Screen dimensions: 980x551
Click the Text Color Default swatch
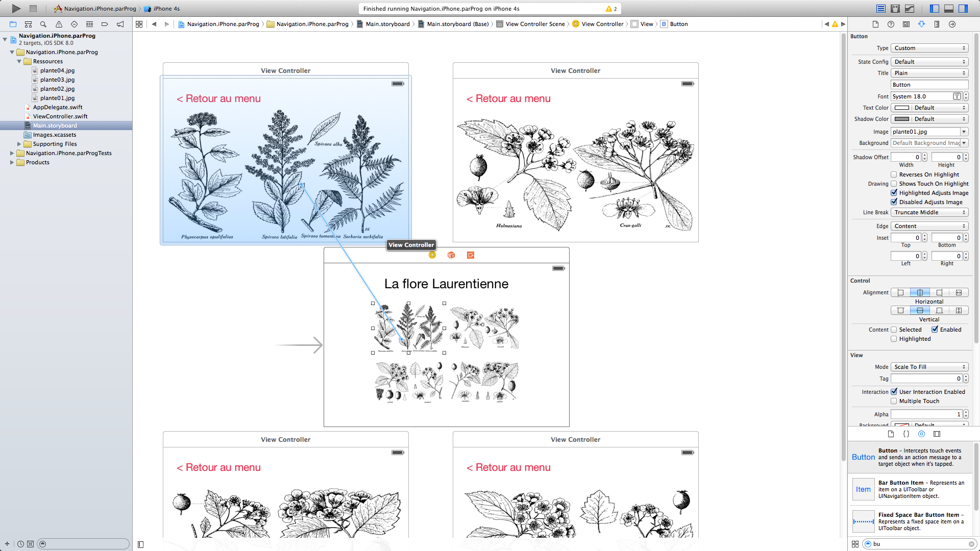pyautogui.click(x=901, y=108)
